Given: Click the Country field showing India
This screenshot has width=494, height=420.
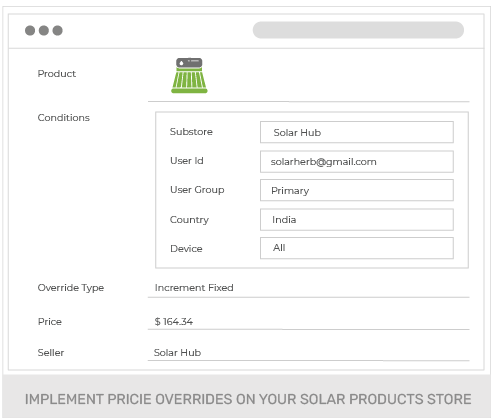Looking at the screenshot, I should pos(357,220).
